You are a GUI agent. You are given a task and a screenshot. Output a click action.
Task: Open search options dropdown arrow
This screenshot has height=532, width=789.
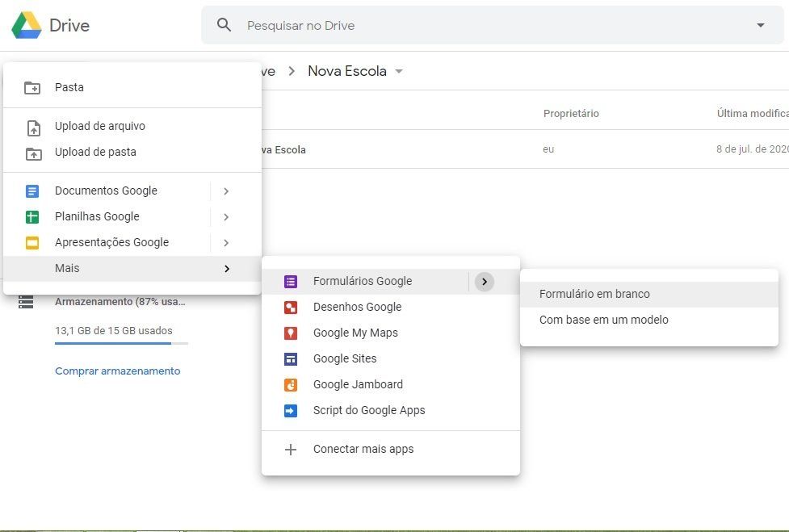click(x=760, y=25)
